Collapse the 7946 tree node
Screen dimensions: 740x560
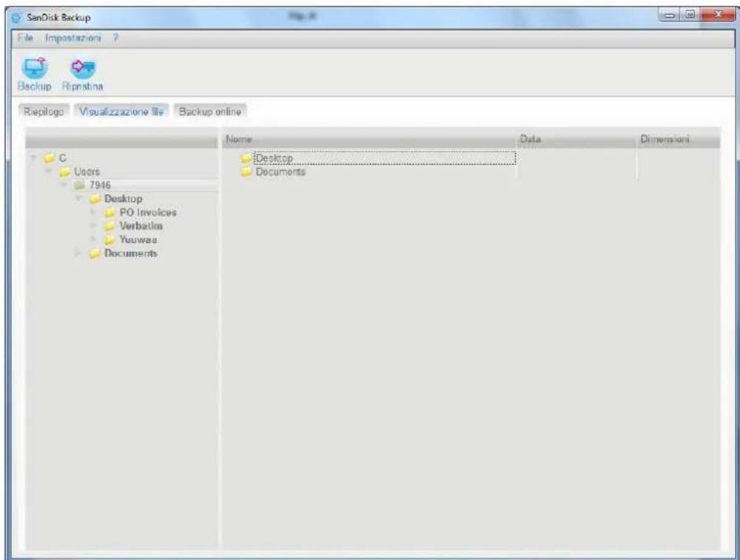point(64,184)
